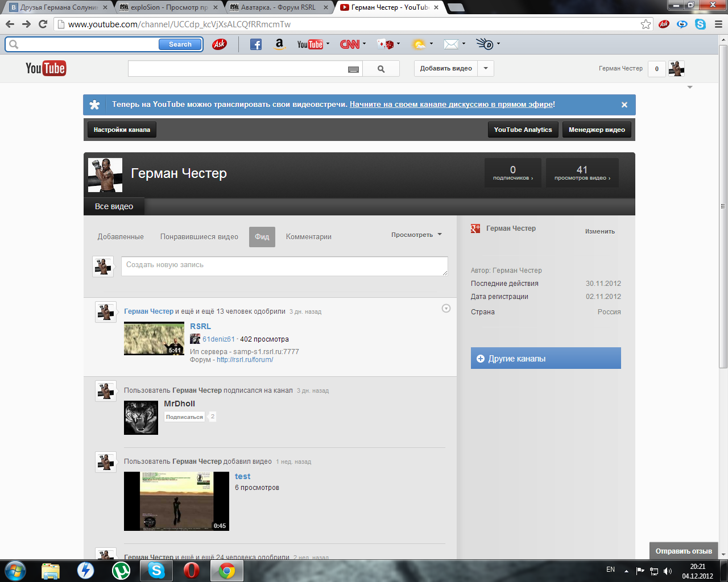Open the Все видео channel tab
728x582 pixels.
pyautogui.click(x=114, y=206)
